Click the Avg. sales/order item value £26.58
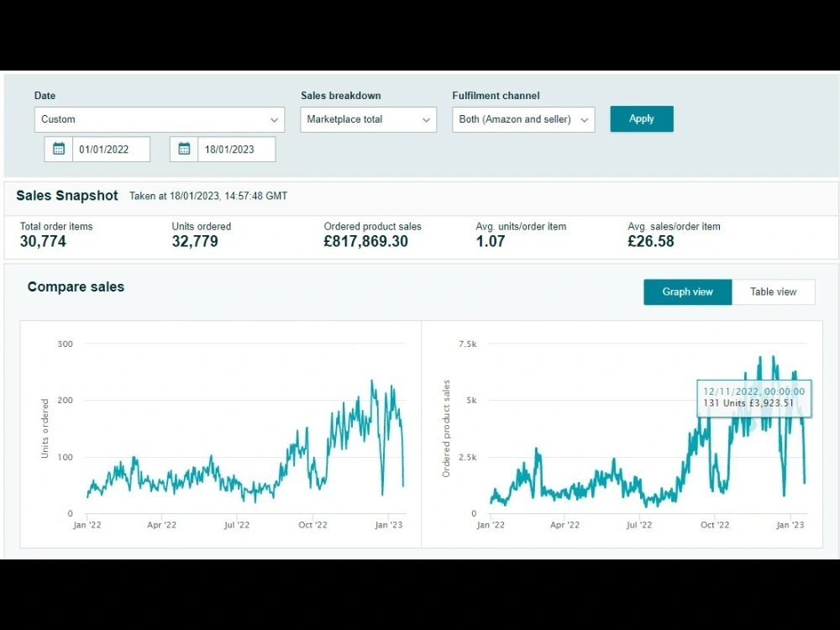 (x=651, y=242)
